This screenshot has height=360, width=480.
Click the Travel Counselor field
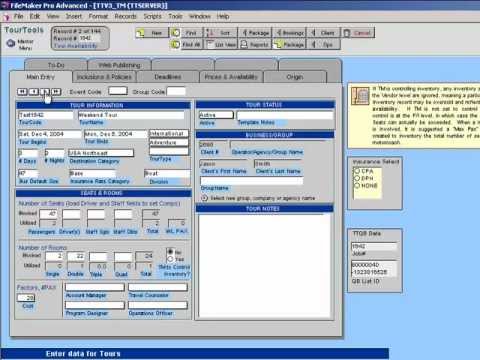coord(158,287)
